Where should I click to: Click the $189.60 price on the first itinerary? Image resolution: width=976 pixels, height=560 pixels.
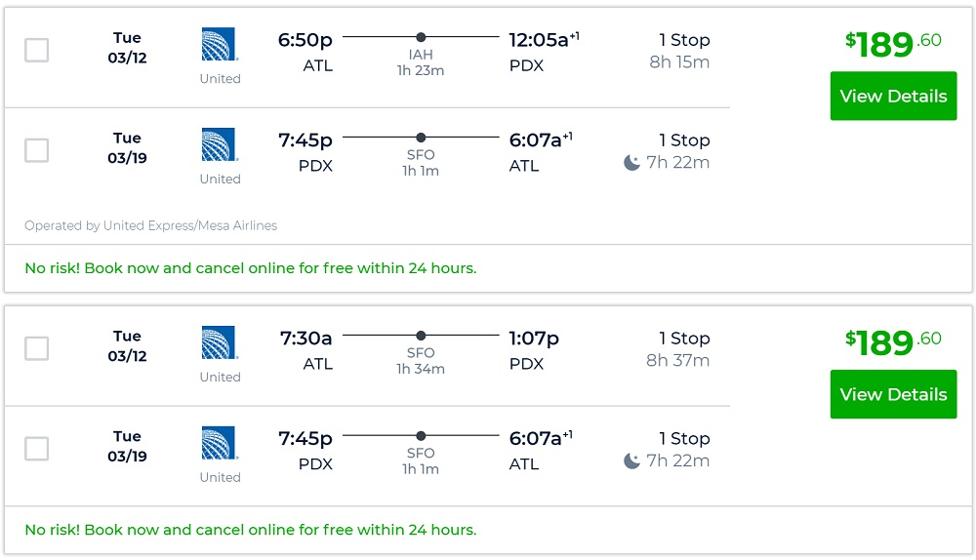(x=892, y=44)
